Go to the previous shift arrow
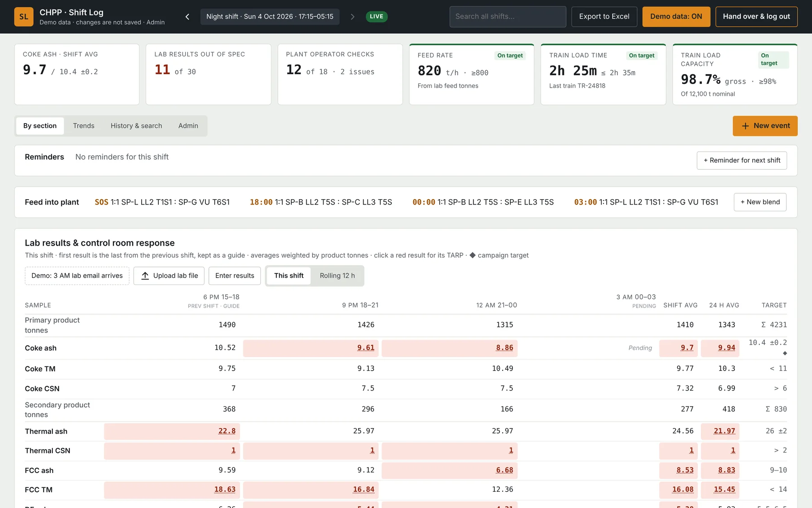The width and height of the screenshot is (812, 508). coord(187,17)
